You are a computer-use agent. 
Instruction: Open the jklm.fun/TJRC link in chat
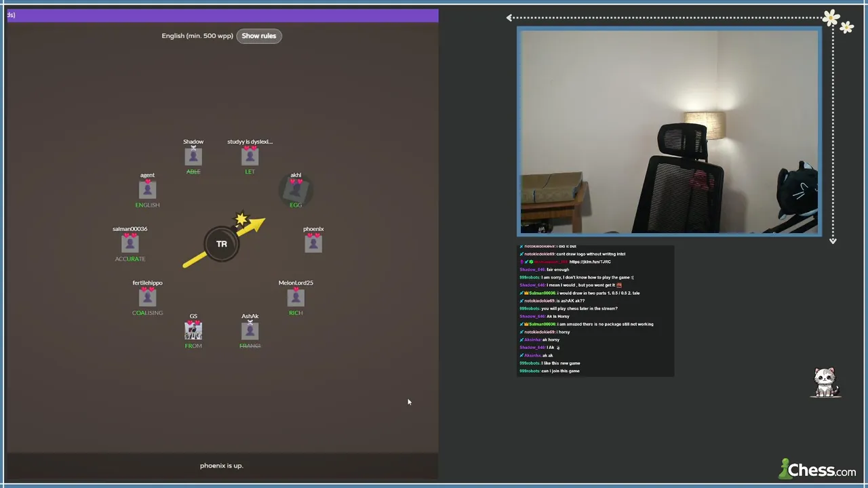[590, 262]
